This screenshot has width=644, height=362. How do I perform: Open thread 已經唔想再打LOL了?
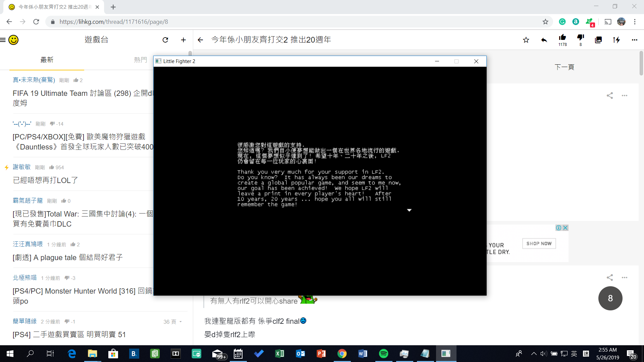45,180
